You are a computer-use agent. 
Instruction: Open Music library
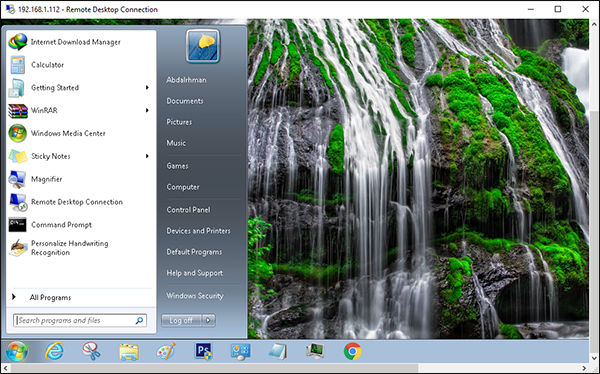point(176,143)
